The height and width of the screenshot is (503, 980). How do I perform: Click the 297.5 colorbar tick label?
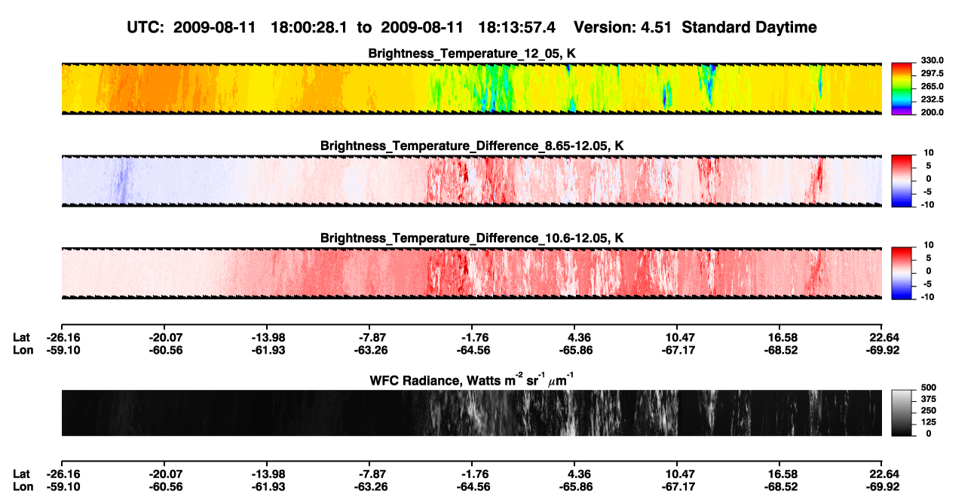tap(932, 74)
